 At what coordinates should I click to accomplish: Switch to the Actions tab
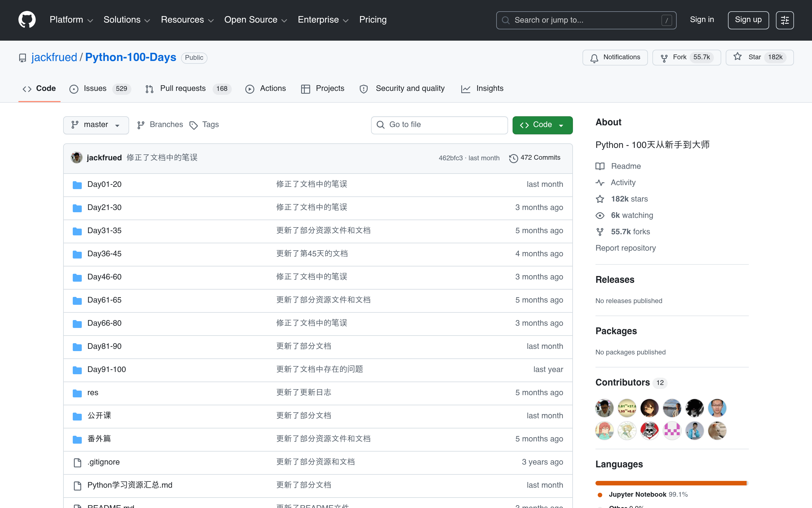tap(265, 89)
